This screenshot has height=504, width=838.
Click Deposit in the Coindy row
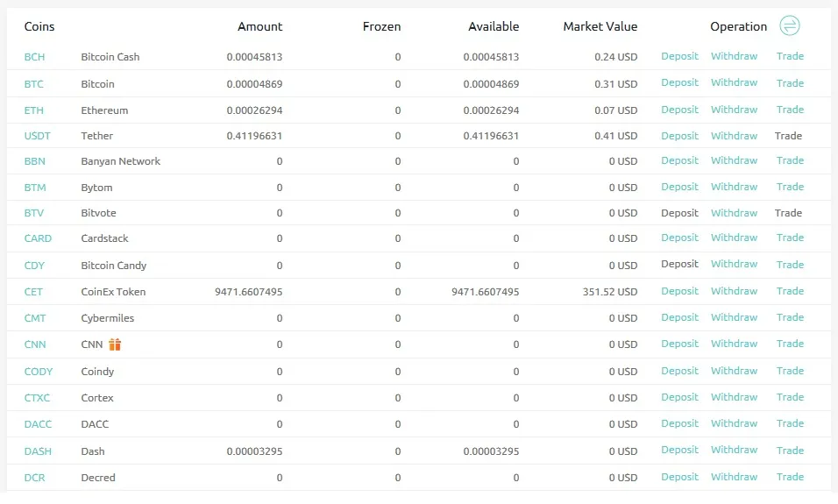(680, 371)
